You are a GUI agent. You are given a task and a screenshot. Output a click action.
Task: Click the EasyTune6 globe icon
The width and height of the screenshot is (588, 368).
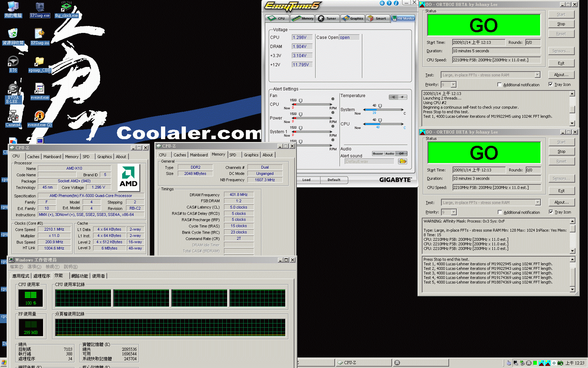click(382, 3)
